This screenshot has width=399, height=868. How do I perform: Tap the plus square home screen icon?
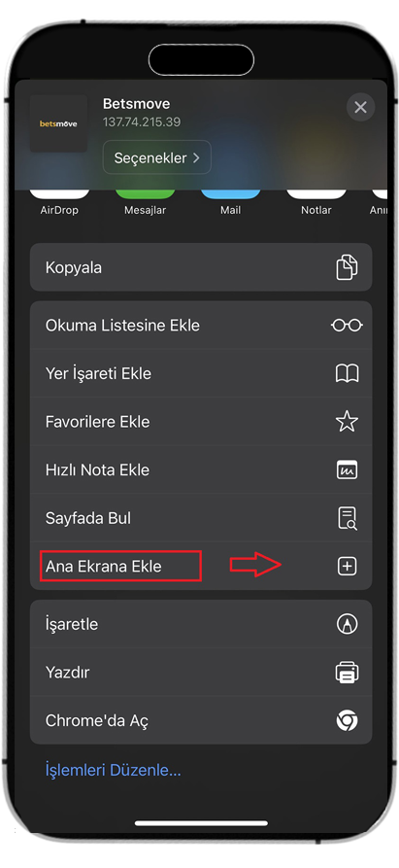(347, 567)
